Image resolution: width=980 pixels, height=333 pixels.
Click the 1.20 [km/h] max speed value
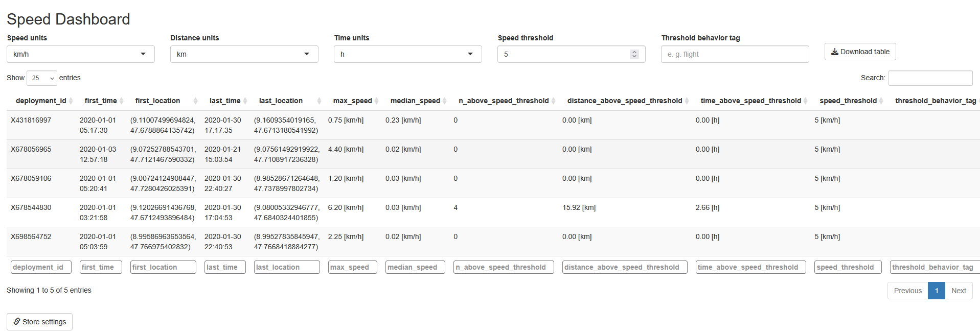(x=346, y=178)
